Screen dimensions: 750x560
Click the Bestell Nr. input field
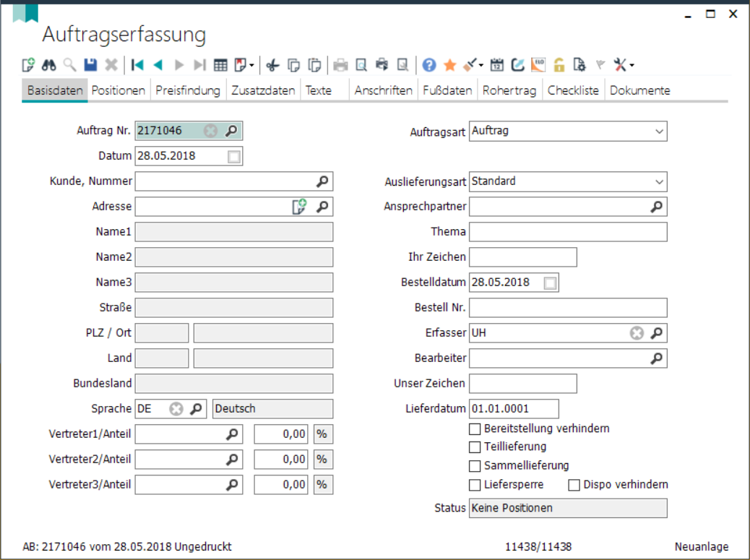click(568, 308)
